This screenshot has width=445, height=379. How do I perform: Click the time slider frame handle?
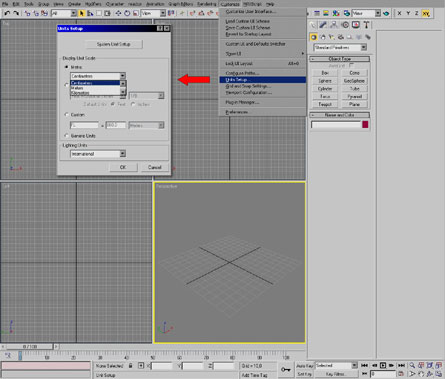[31, 346]
